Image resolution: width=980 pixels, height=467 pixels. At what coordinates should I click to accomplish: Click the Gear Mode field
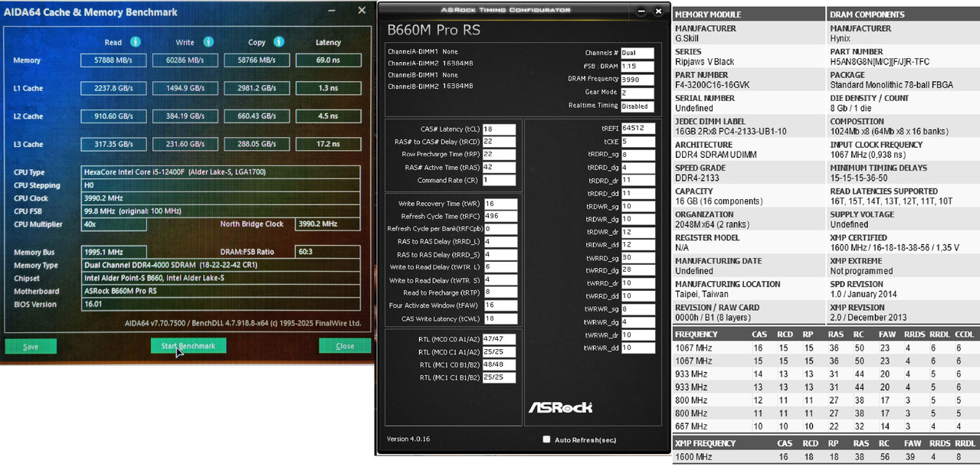pyautogui.click(x=637, y=93)
